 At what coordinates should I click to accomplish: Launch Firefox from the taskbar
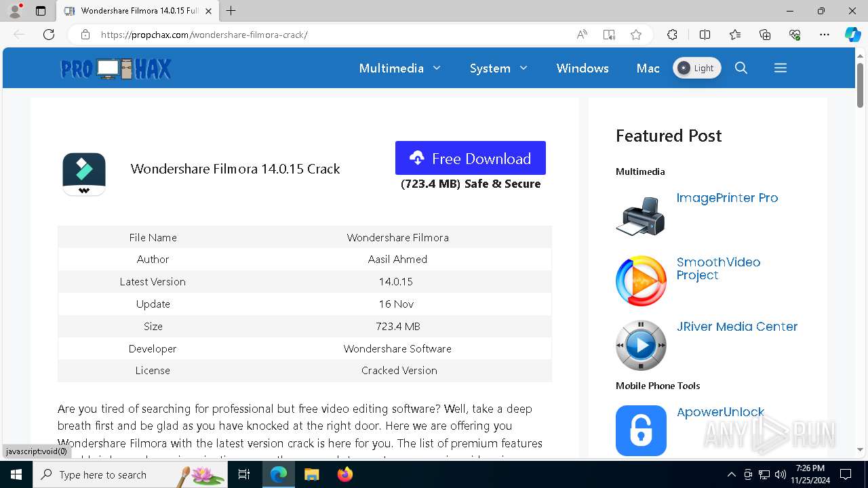345,474
